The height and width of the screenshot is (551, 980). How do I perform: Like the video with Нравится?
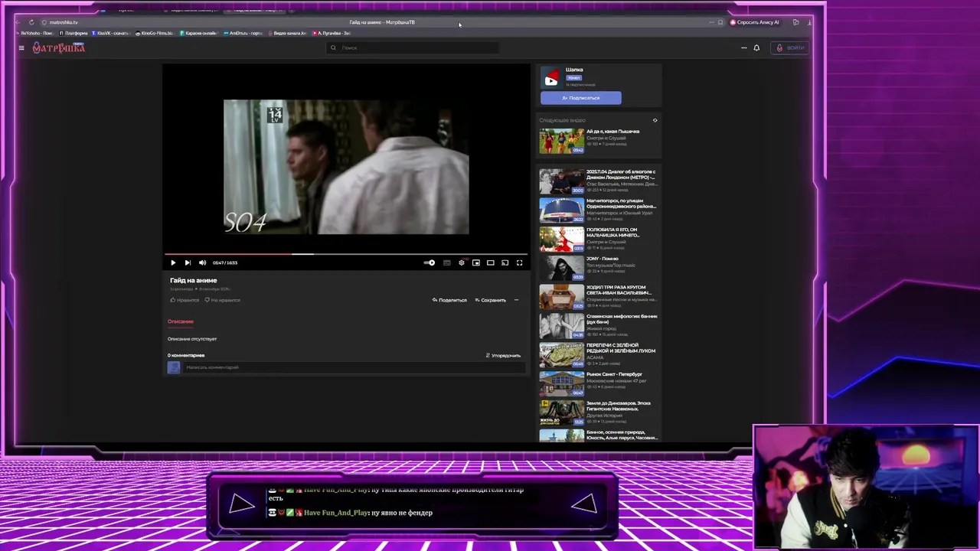185,300
